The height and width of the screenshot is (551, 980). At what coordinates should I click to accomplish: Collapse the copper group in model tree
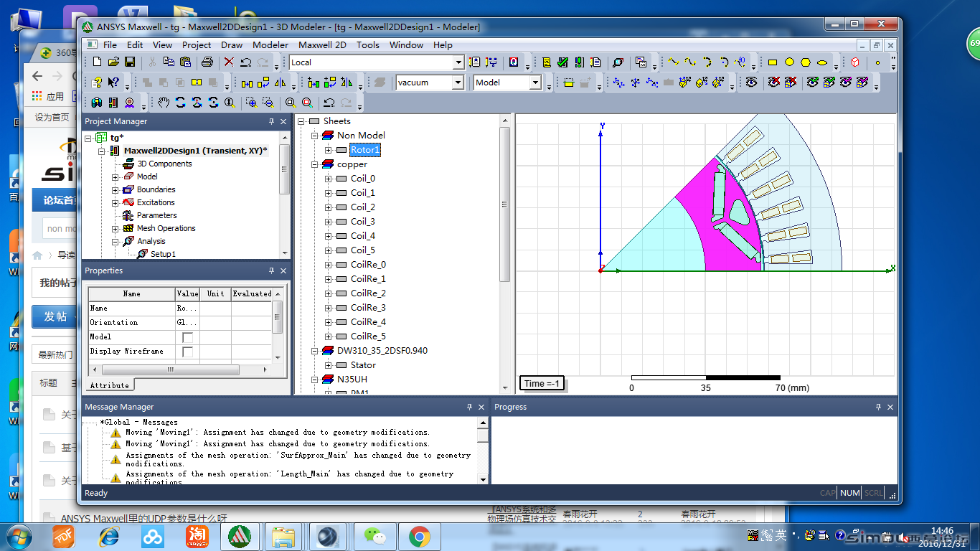(315, 164)
